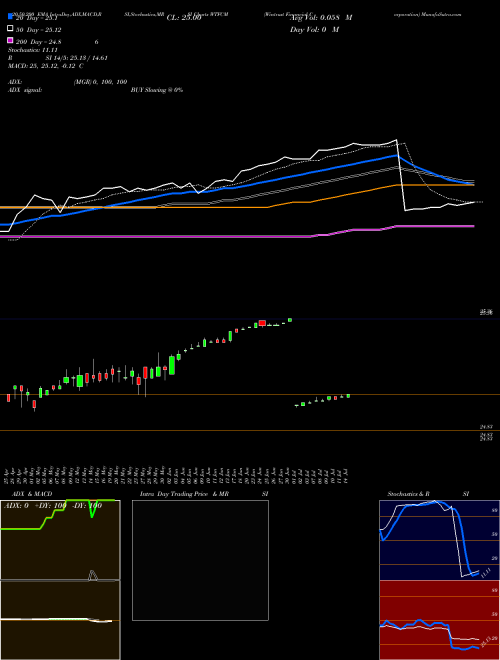500x660 pixels.
Task: Click the 'ADX & MACD' panel title
Action: (x=32, y=494)
